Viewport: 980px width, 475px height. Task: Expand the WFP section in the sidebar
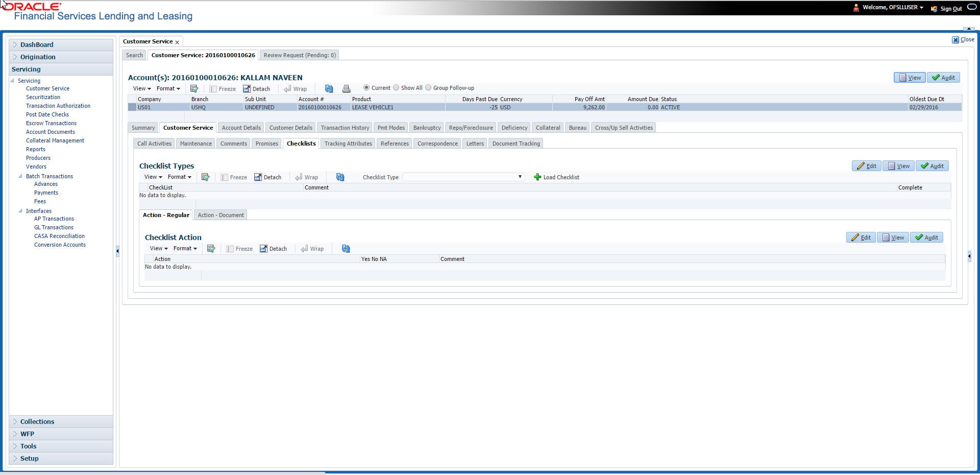pyautogui.click(x=61, y=434)
